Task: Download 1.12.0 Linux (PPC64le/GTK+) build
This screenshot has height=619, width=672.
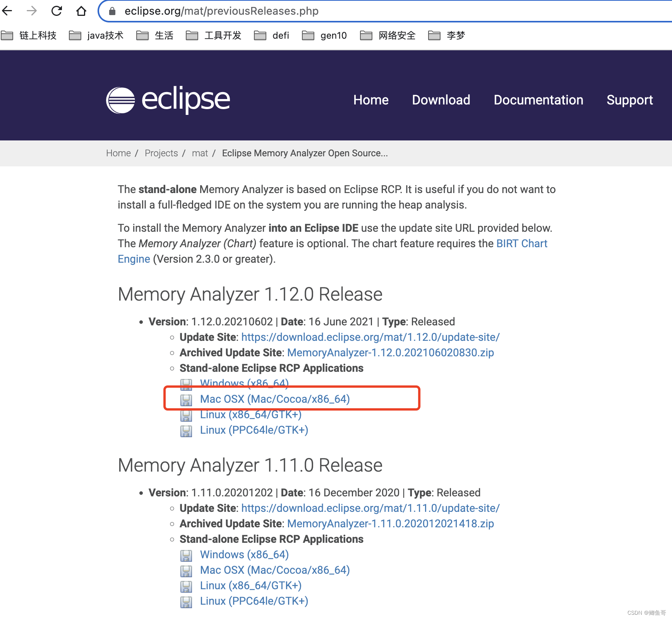Action: 254,430
